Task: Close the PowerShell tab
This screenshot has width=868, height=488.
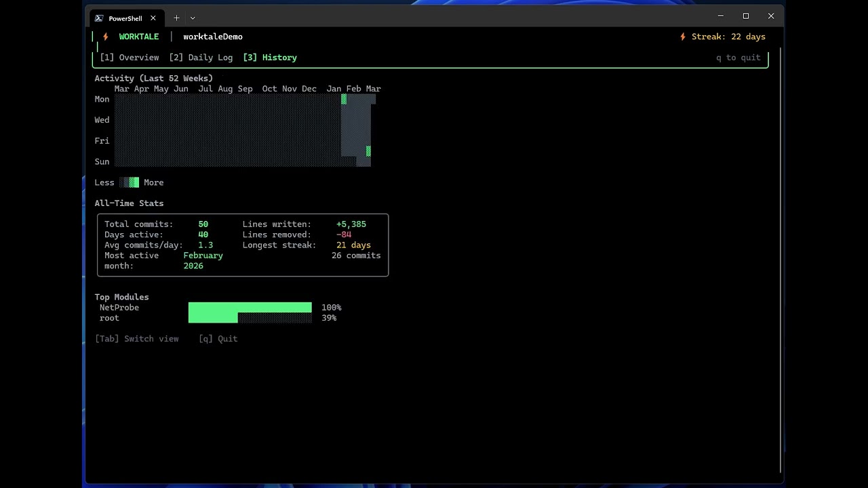Action: click(x=153, y=18)
